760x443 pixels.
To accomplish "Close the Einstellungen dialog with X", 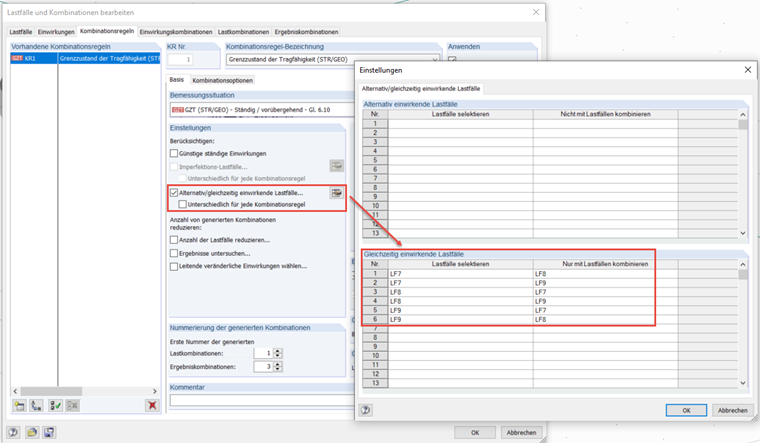I will click(x=748, y=70).
